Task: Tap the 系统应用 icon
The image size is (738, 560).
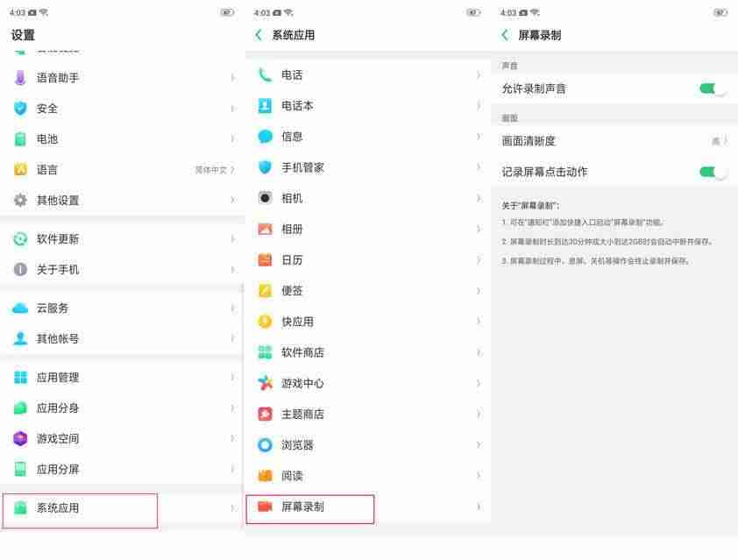Action: 20,507
